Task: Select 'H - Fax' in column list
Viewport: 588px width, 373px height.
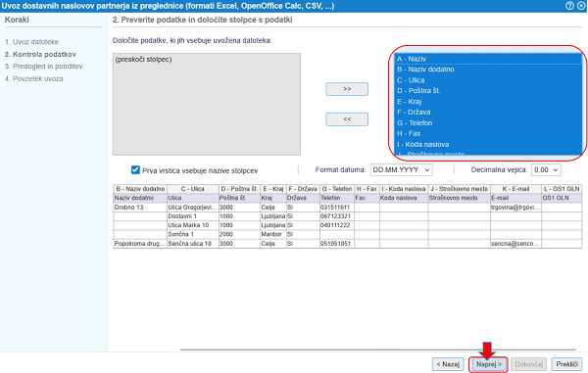Action: 488,133
